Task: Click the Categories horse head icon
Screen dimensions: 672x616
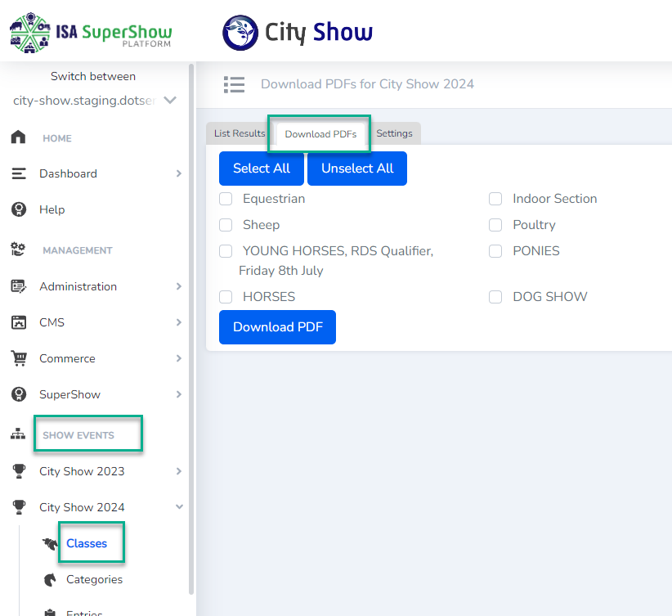Action: tap(51, 579)
